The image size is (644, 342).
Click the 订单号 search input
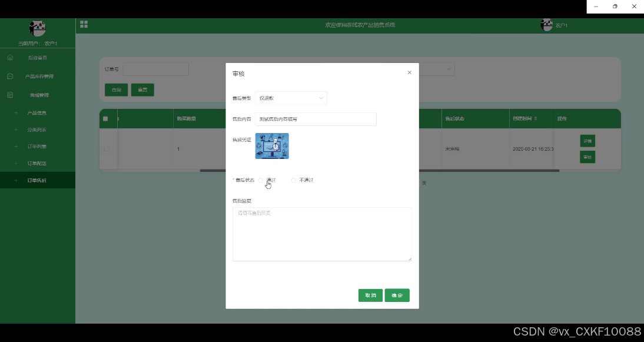pyautogui.click(x=155, y=69)
